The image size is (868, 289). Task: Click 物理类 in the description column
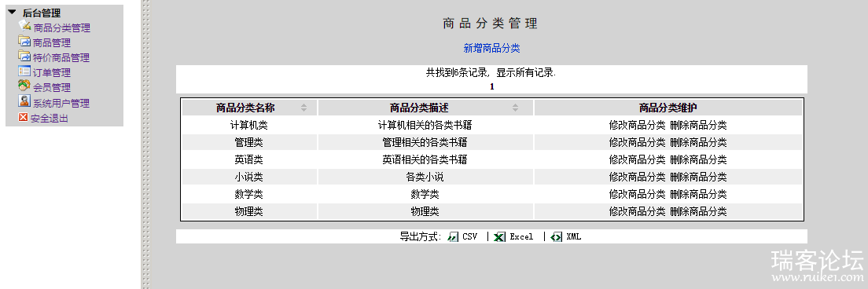pos(425,211)
